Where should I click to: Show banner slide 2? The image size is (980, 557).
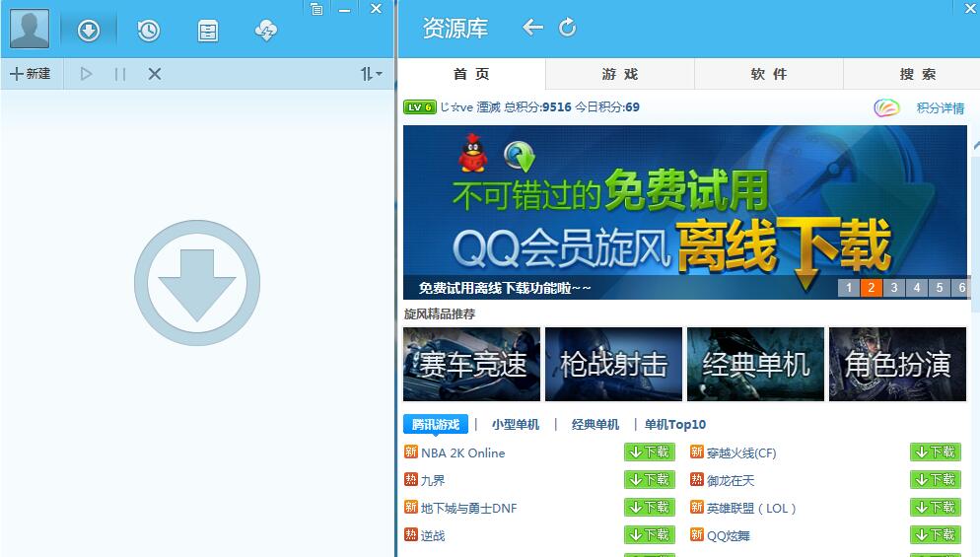(x=871, y=288)
